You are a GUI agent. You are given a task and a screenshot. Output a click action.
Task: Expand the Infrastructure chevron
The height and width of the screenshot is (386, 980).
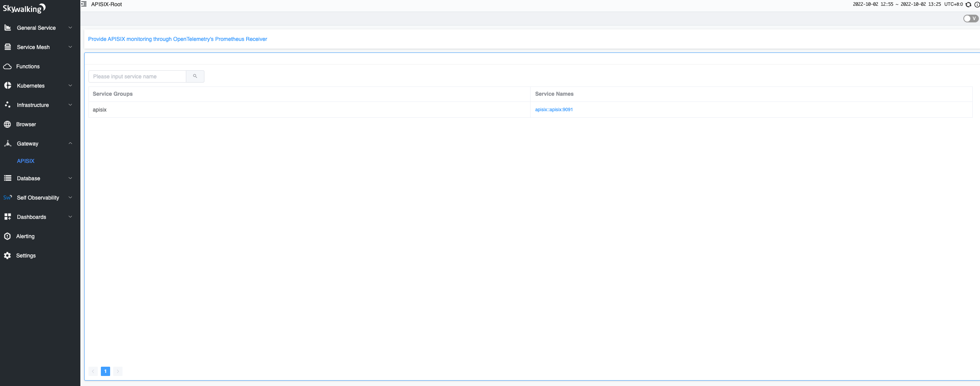70,105
